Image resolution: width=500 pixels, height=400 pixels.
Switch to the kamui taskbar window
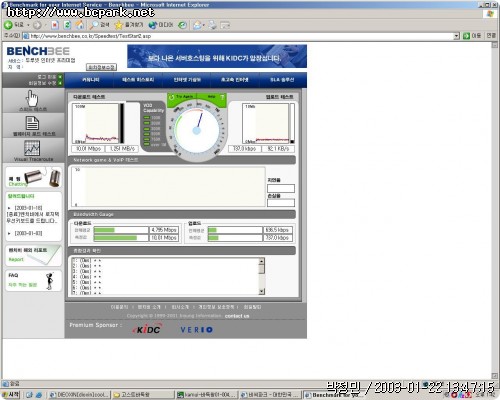[206, 395]
